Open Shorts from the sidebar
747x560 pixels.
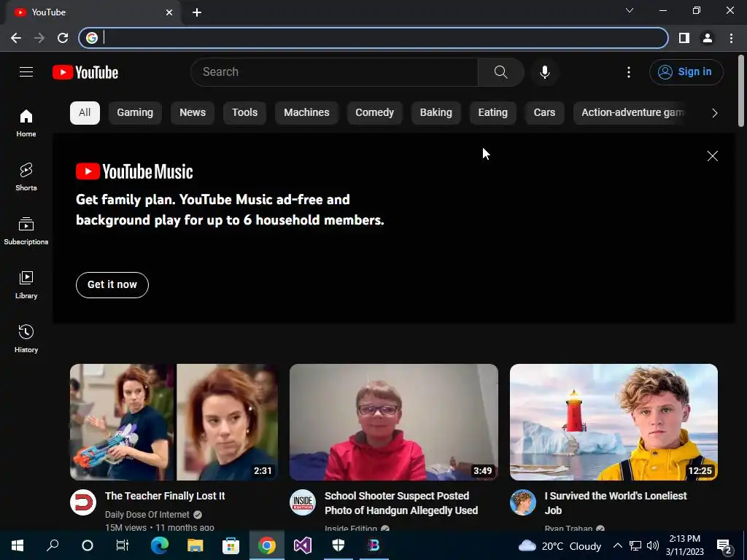(26, 176)
